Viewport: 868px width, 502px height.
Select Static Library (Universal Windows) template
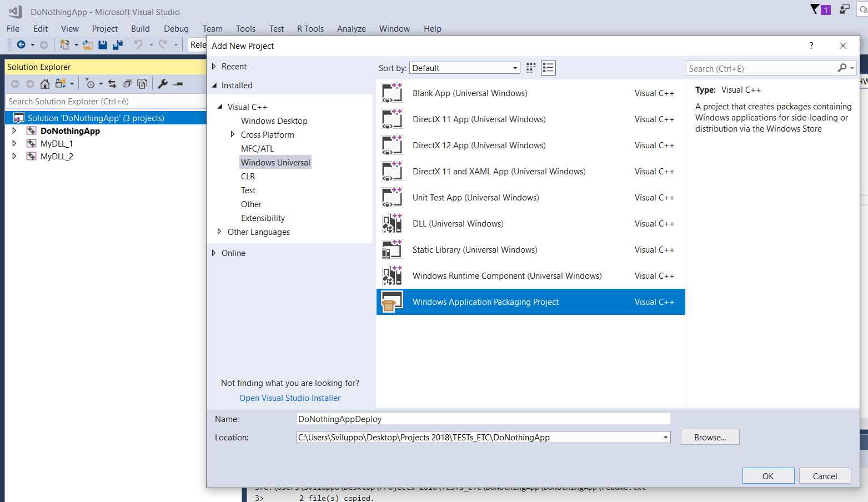531,249
